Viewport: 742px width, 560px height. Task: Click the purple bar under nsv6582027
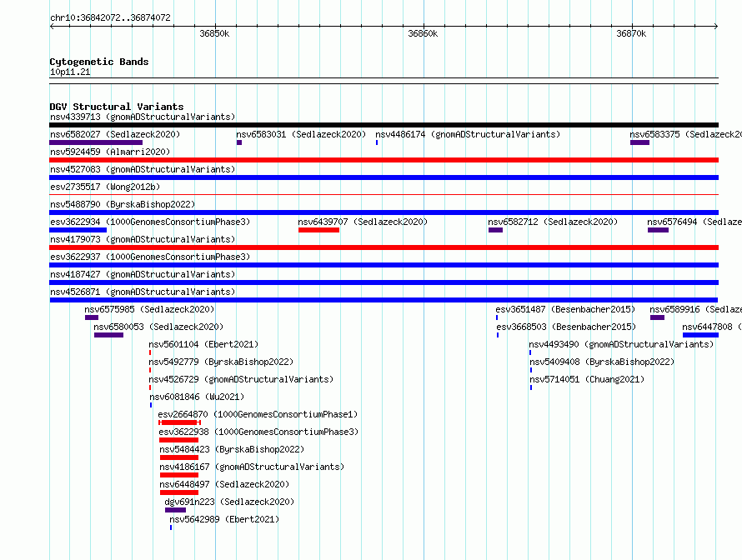point(96,142)
